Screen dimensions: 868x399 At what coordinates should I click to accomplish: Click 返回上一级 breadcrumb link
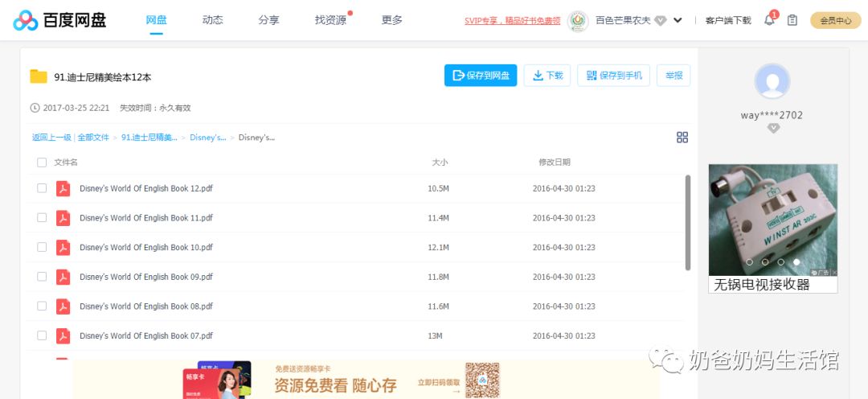point(51,138)
